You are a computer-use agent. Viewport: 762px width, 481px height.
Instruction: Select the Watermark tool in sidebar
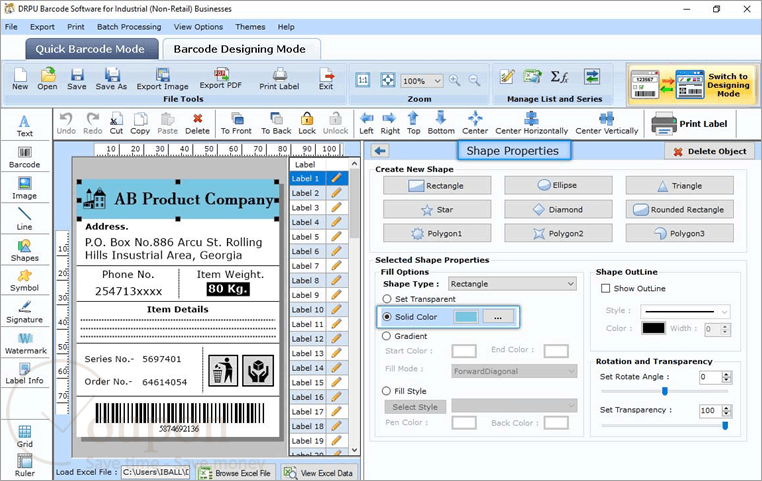point(25,344)
